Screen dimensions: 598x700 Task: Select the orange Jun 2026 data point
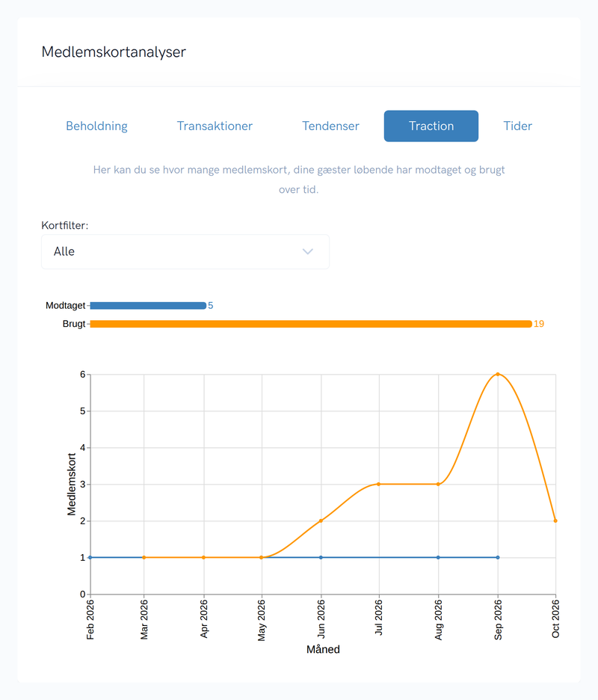321,521
